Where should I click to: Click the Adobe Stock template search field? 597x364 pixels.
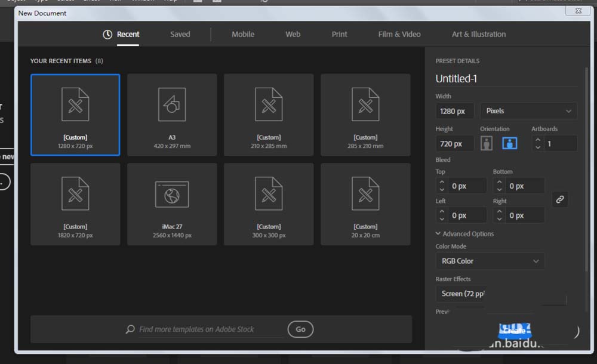click(x=211, y=329)
